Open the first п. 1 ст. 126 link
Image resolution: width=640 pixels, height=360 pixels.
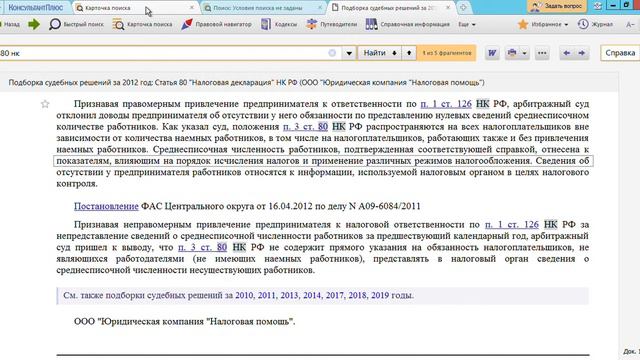pyautogui.click(x=446, y=104)
